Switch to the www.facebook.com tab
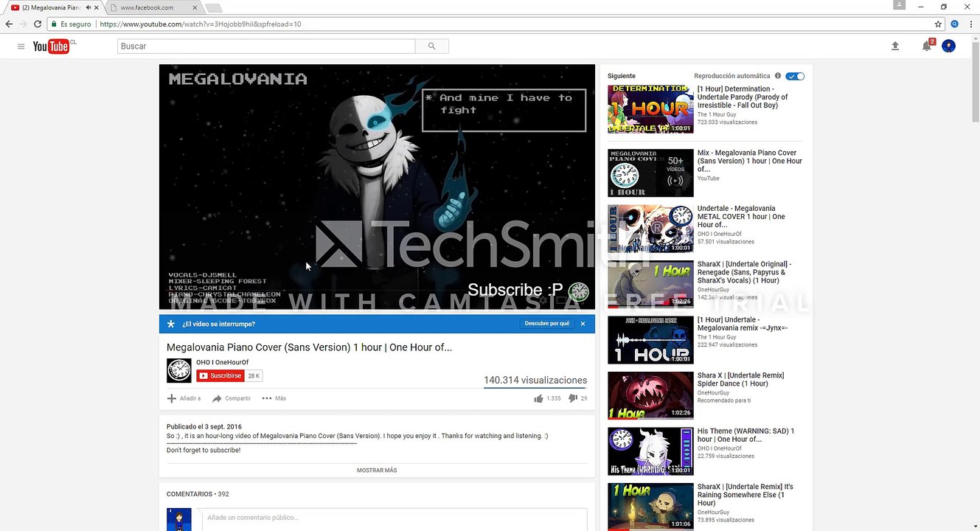 153,7
